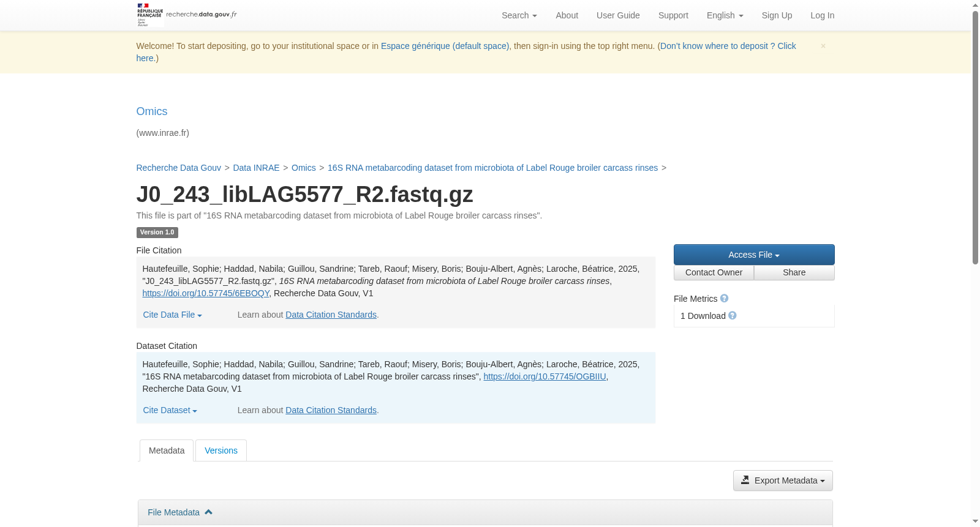This screenshot has width=980, height=527.
Task: Click the J0_243_libLAG5577_R2.fastq.gz file title
Action: [304, 195]
